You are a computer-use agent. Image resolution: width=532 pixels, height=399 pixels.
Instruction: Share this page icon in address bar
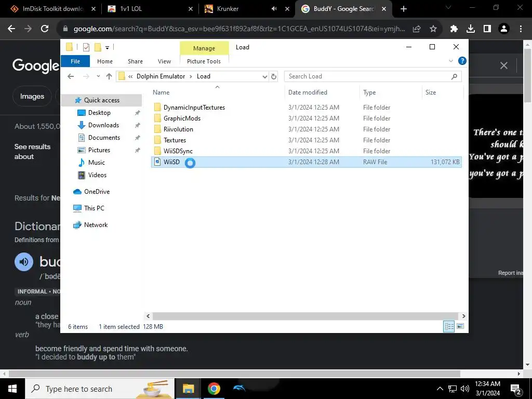point(417,29)
